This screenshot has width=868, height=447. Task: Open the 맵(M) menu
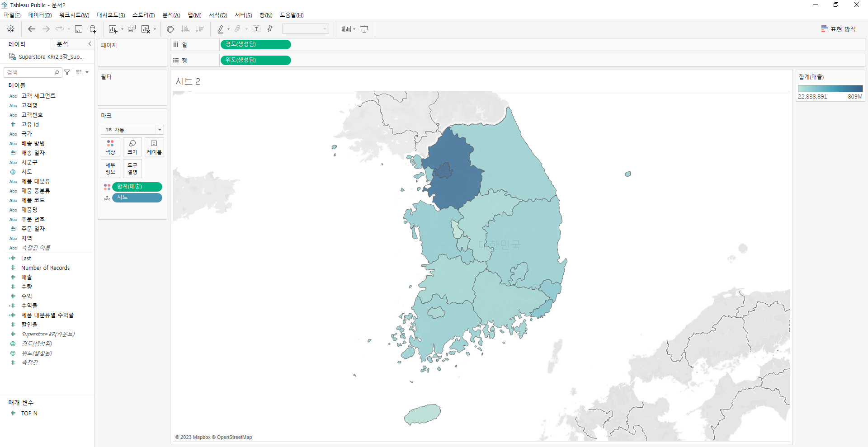(x=194, y=15)
